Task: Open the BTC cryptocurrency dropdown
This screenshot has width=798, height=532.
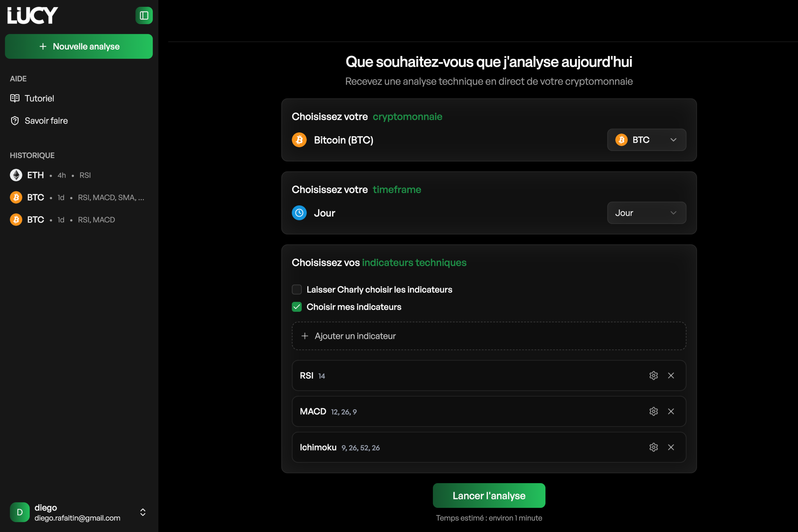Action: [646, 140]
